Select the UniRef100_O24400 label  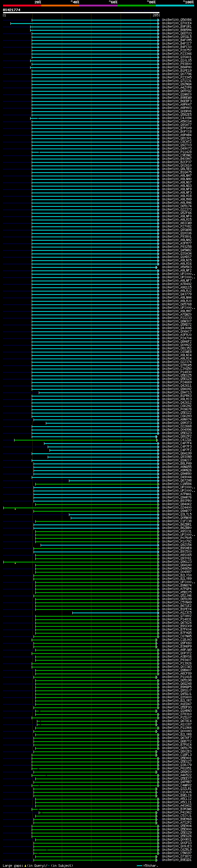[x=176, y=507]
